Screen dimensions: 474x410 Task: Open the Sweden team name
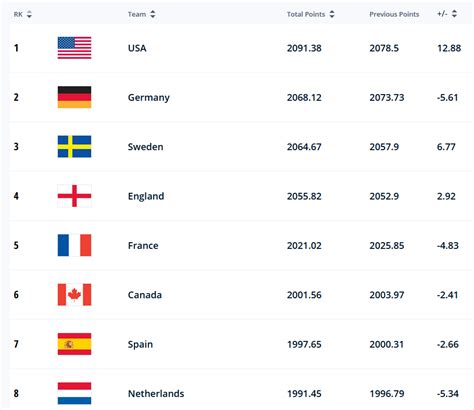pos(146,147)
